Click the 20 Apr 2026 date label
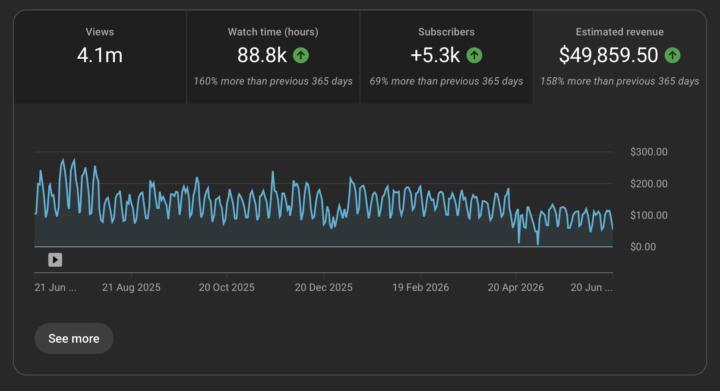 click(x=516, y=287)
